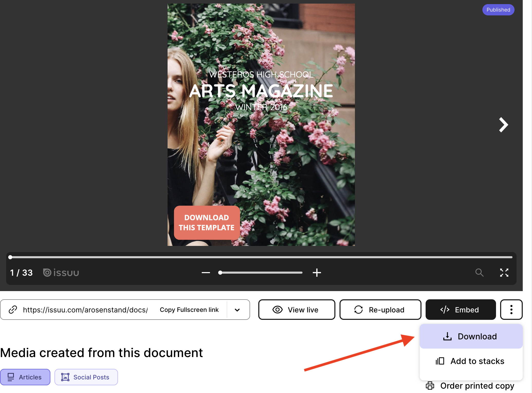Image resolution: width=532 pixels, height=393 pixels.
Task: Enter fullscreen reading mode
Action: (x=504, y=273)
